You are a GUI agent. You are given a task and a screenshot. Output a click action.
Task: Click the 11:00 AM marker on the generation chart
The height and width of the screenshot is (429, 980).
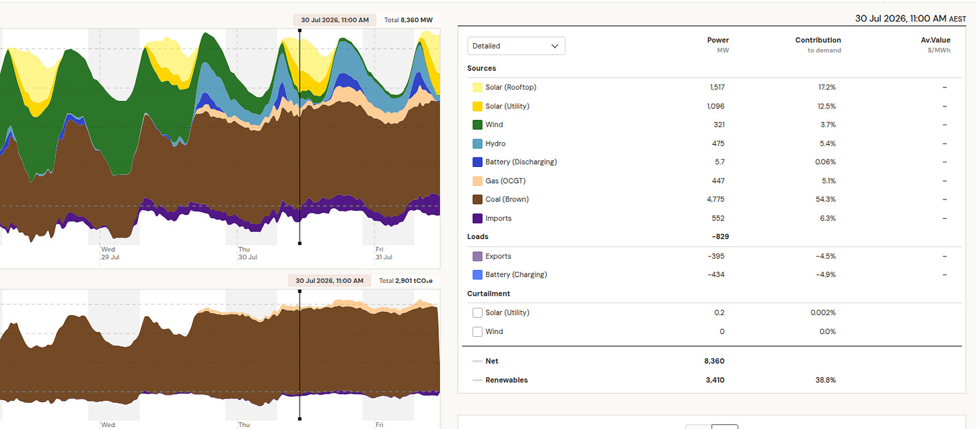[x=335, y=20]
